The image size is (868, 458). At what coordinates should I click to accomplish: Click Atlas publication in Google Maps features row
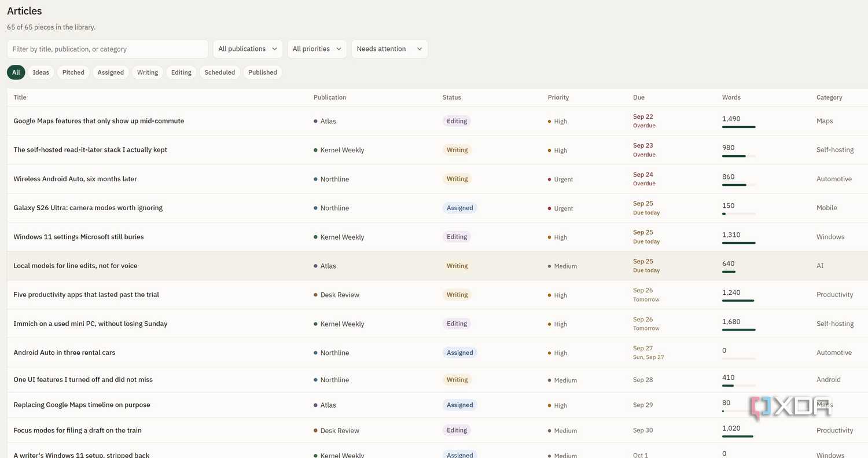click(x=325, y=122)
